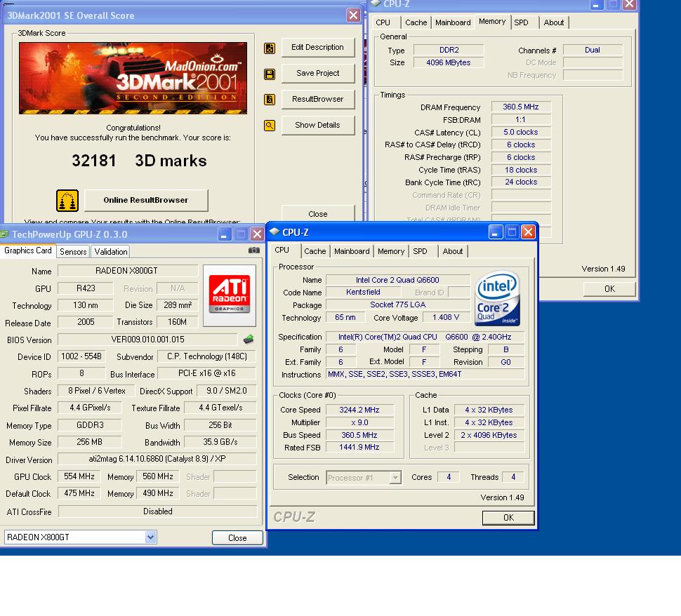Click the Driver Version field in GPU-Z
The width and height of the screenshot is (681, 616).
click(x=157, y=459)
